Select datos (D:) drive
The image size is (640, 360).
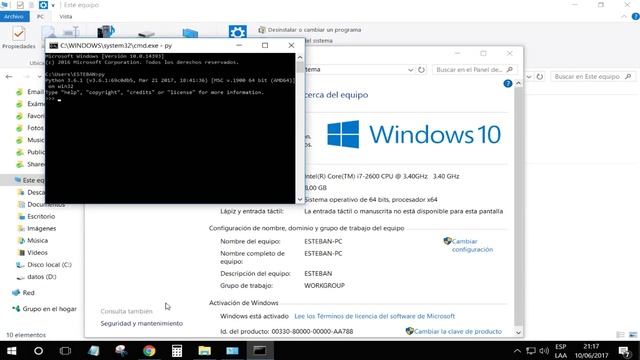[x=42, y=277]
